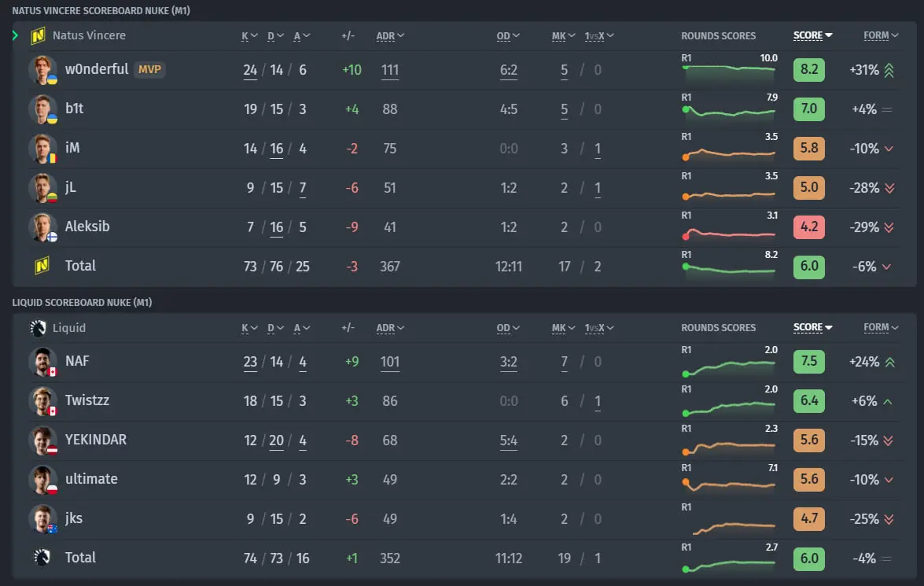This screenshot has height=586, width=924.
Task: Sort Liquid table by MK
Action: click(x=563, y=328)
